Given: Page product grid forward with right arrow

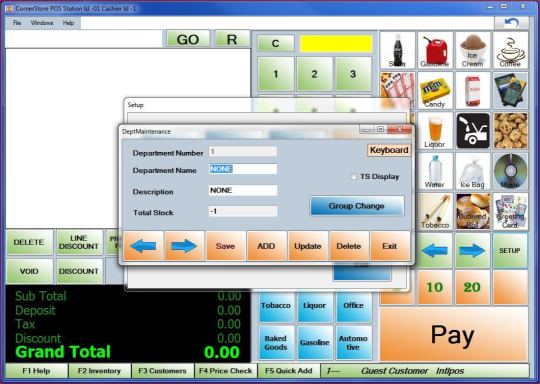Looking at the screenshot, I should click(473, 251).
